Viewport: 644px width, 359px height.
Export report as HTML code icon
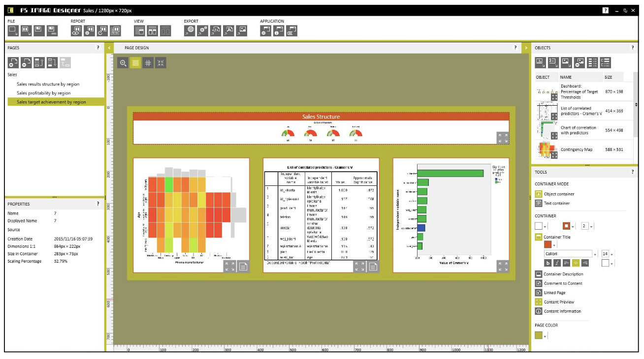(216, 31)
